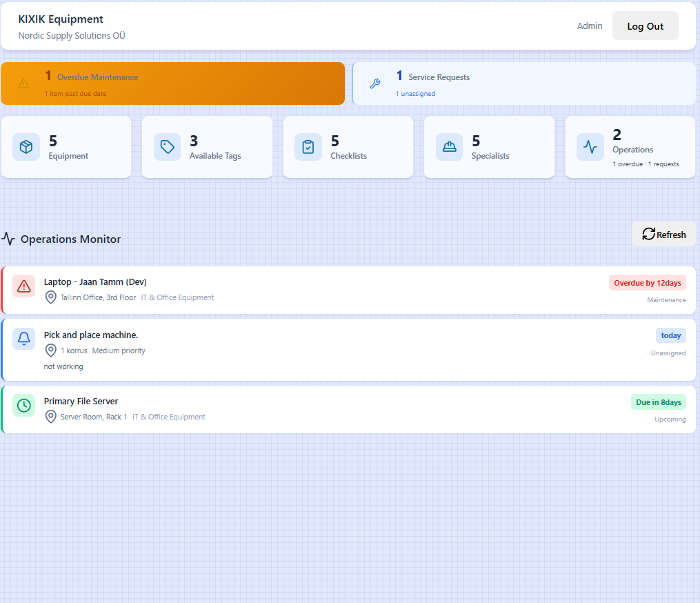
Task: Click the 1 unassigned link under Service Requests
Action: click(x=415, y=93)
